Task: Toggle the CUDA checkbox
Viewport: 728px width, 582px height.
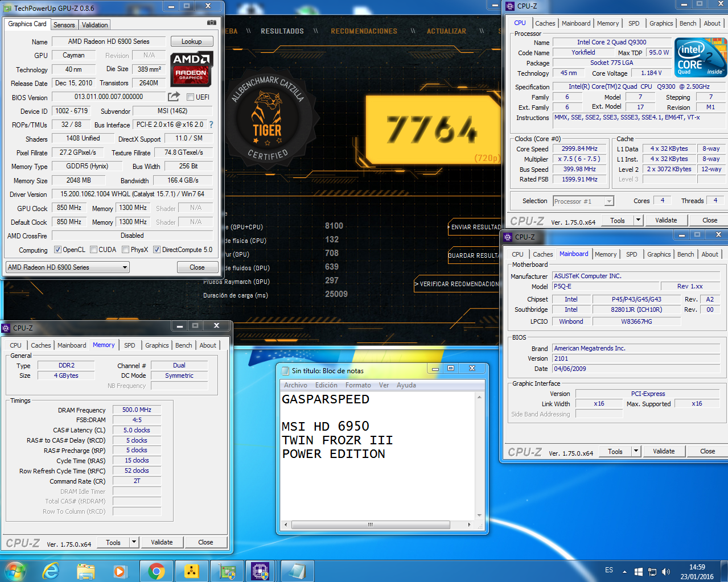Action: (x=93, y=249)
